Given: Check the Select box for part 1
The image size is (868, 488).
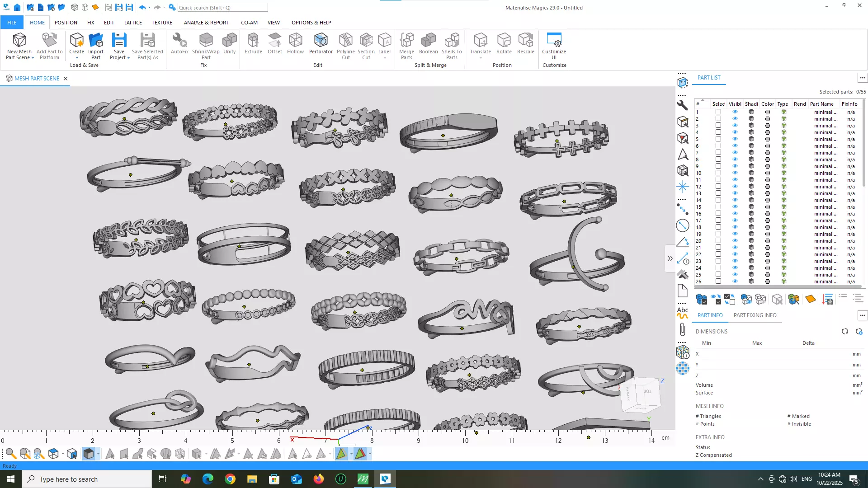Looking at the screenshot, I should pos(718,112).
